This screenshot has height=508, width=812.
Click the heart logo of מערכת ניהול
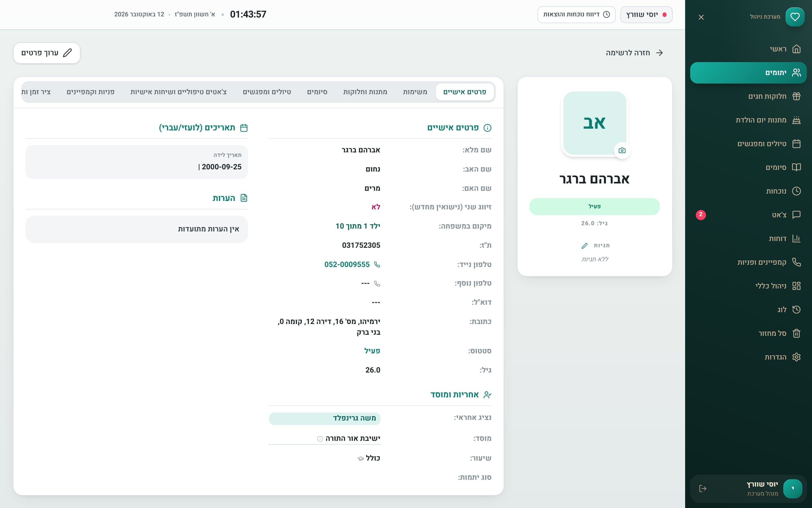coord(795,17)
